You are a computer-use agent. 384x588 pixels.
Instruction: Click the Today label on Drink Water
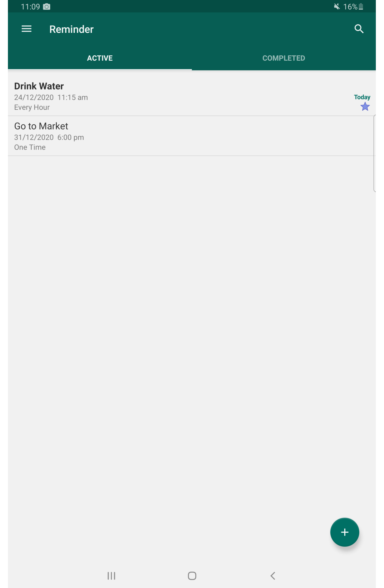(x=362, y=97)
